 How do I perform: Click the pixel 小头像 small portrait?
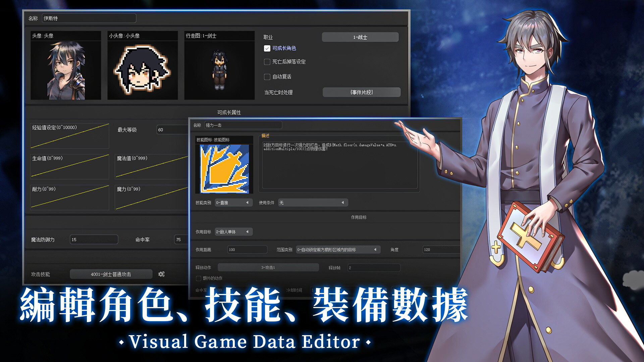tap(143, 70)
